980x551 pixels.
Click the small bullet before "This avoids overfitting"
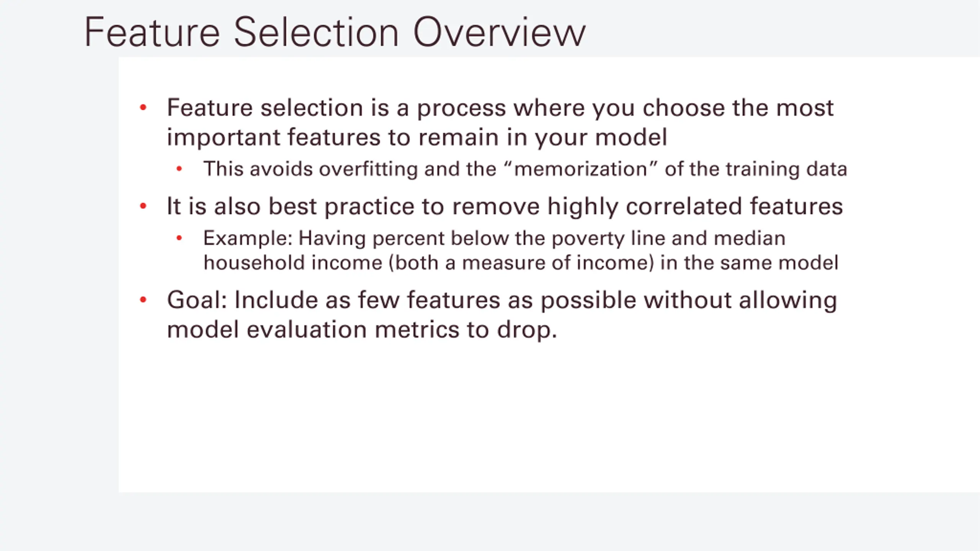tap(179, 169)
